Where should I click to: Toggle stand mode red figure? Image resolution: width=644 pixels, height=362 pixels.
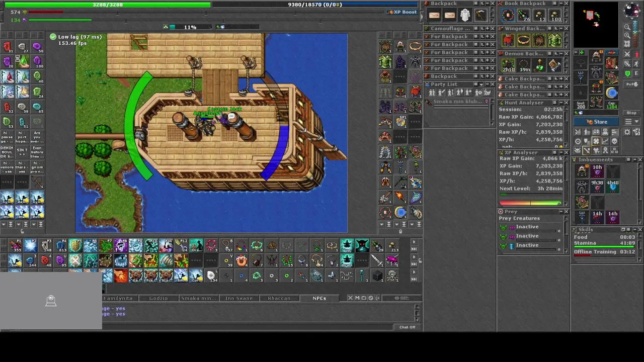[636, 54]
